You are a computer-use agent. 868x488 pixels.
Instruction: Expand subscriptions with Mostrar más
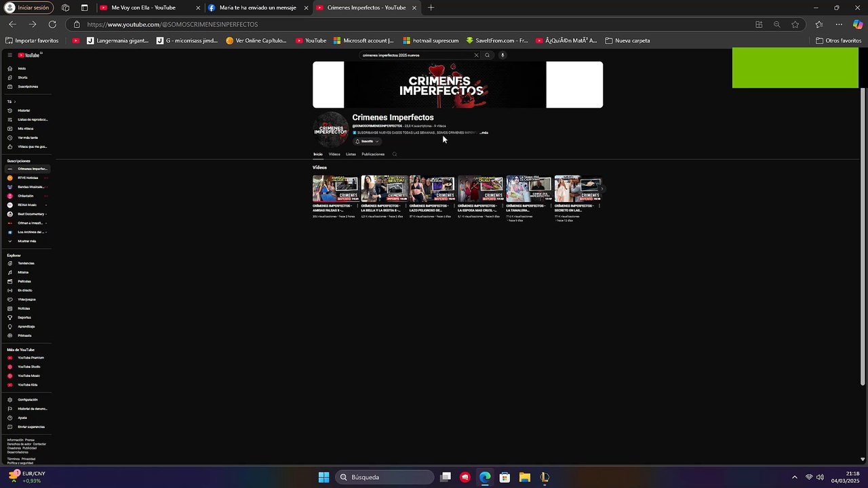26,241
